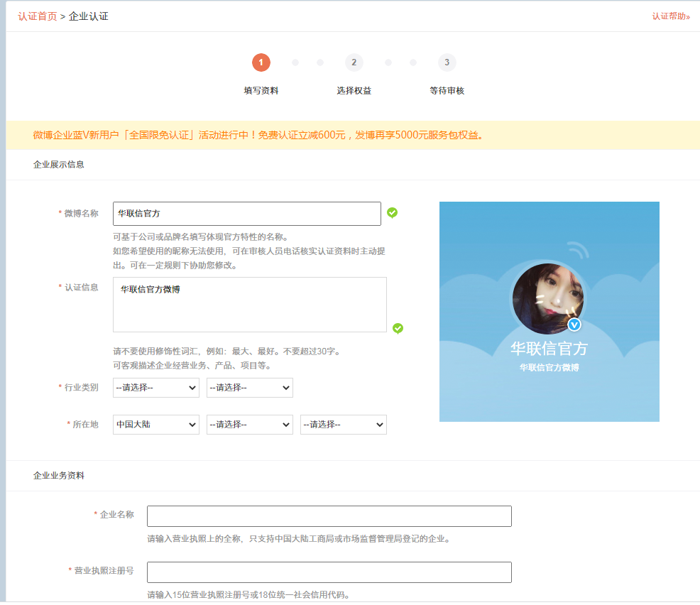Click the profile avatar in preview card
Screen dimensions: 700x605
click(x=548, y=299)
